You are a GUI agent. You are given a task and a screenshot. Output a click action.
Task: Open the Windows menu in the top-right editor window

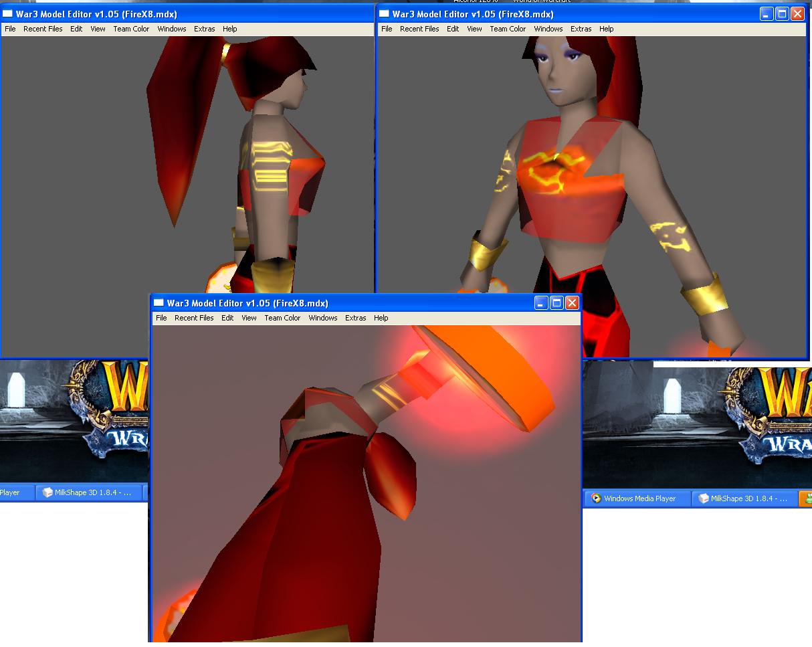click(548, 29)
